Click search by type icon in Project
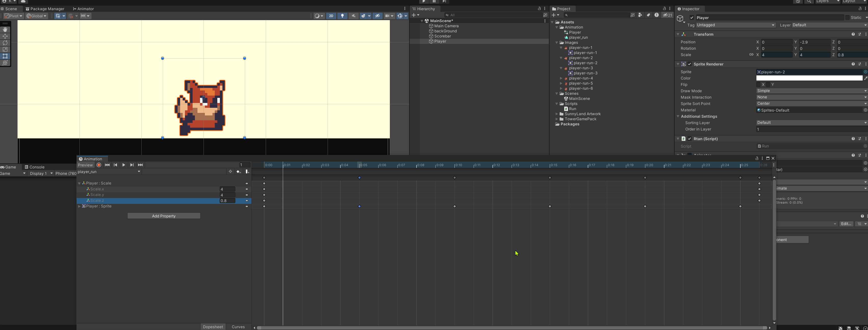The height and width of the screenshot is (330, 868). pyautogui.click(x=640, y=15)
